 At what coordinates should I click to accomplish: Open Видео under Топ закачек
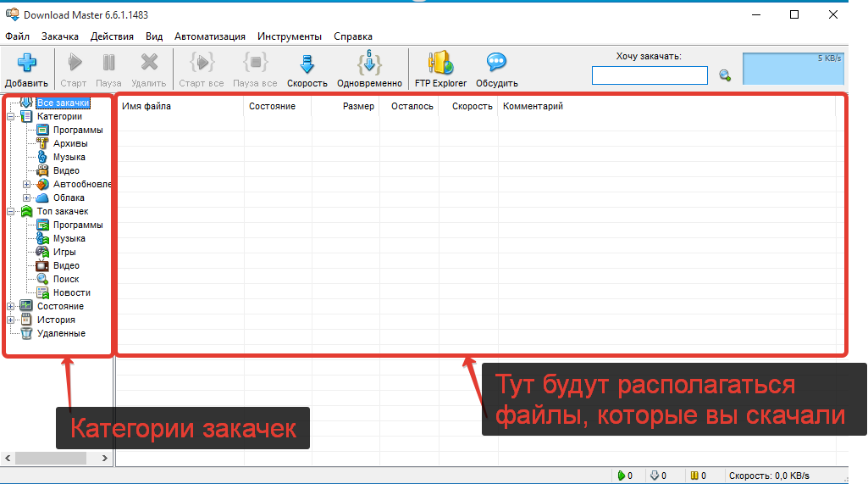point(66,265)
